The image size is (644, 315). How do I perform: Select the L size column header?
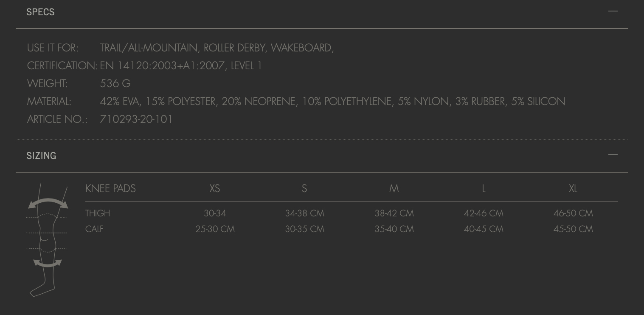484,188
